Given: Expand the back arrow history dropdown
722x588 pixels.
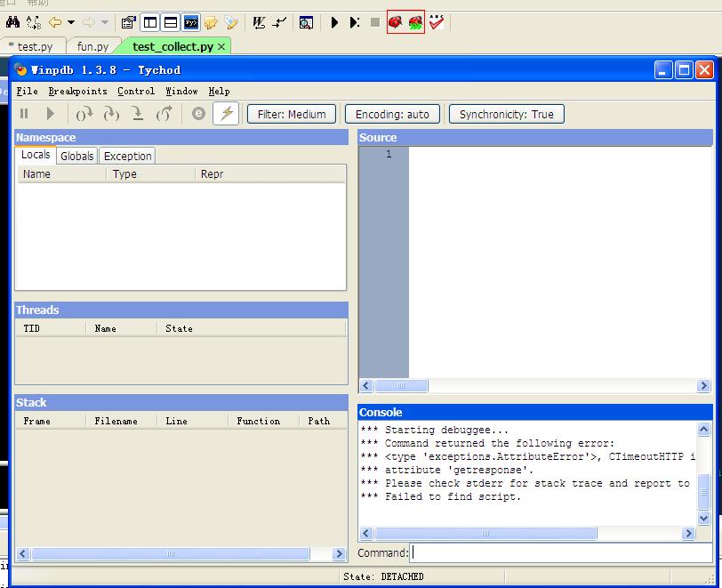Looking at the screenshot, I should point(71,22).
